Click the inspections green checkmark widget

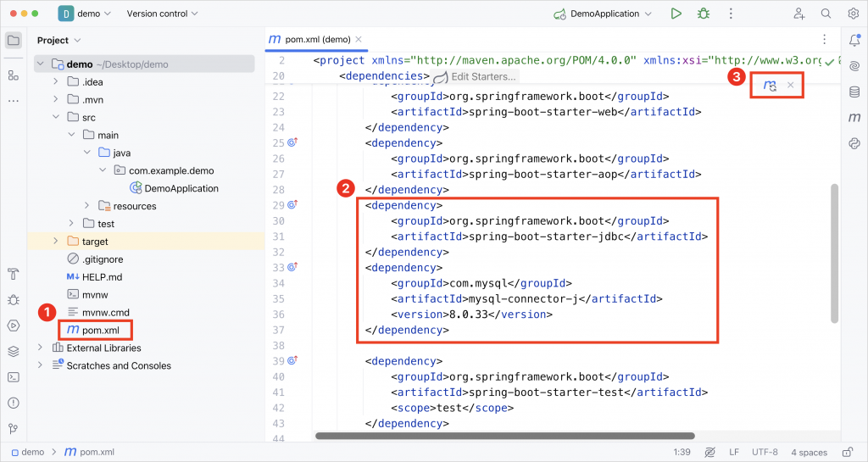click(829, 62)
